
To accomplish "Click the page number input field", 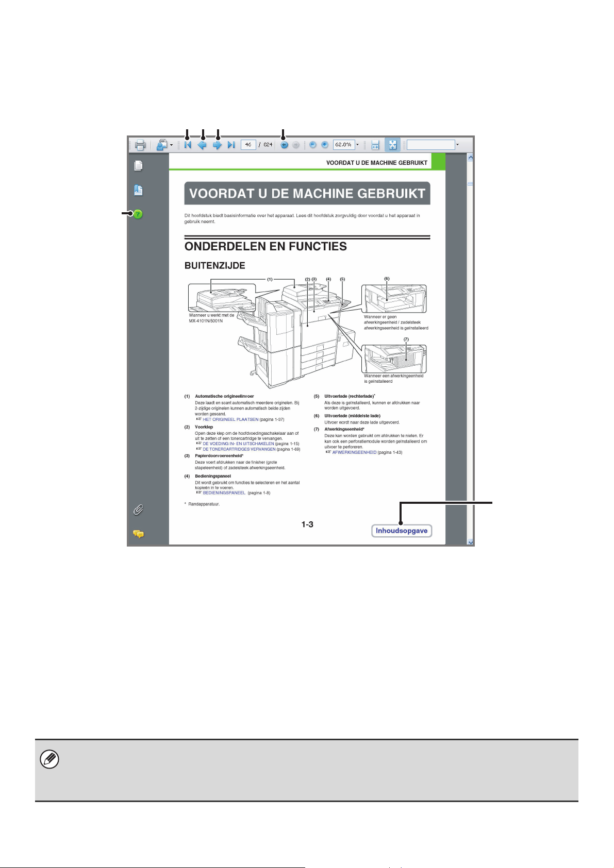I will click(x=248, y=145).
